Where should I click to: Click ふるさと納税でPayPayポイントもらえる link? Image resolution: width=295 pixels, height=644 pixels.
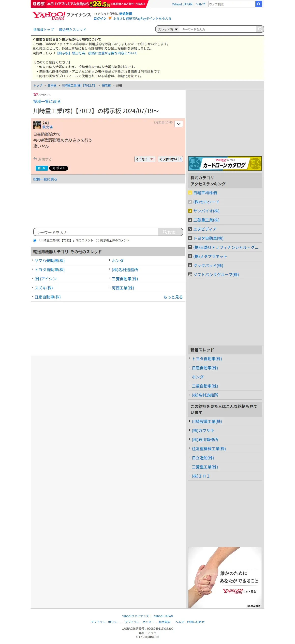pos(142,18)
